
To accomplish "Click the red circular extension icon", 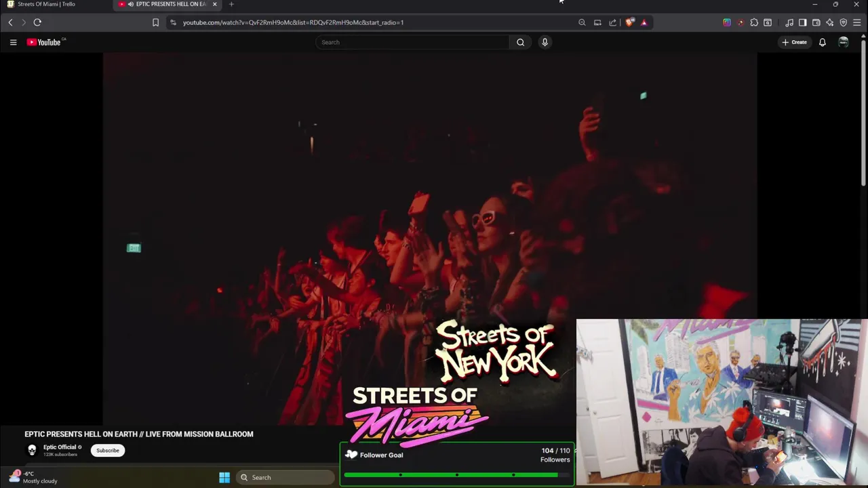I will pyautogui.click(x=741, y=22).
